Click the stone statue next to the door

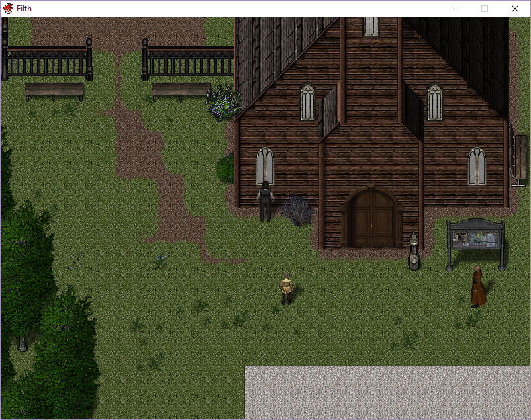pos(414,251)
